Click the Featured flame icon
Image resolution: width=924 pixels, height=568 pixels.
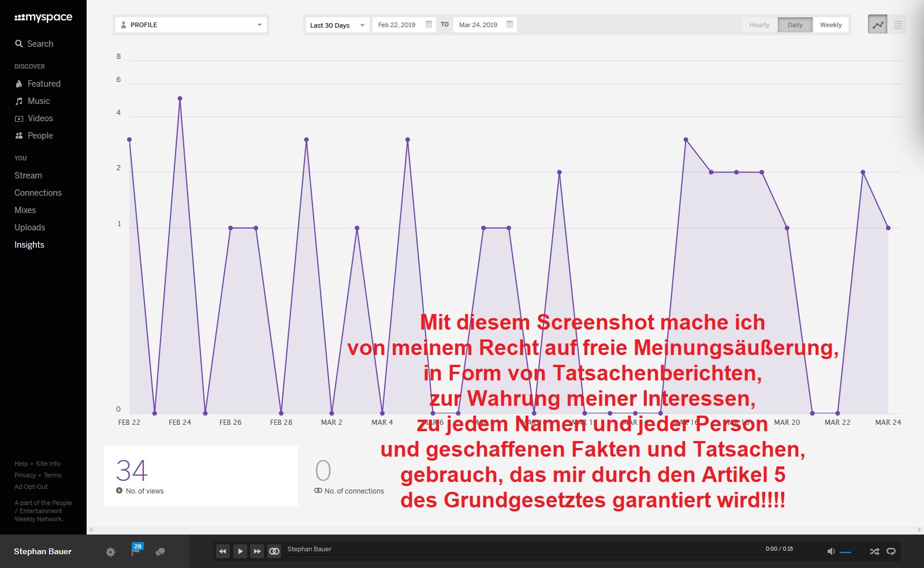point(19,84)
